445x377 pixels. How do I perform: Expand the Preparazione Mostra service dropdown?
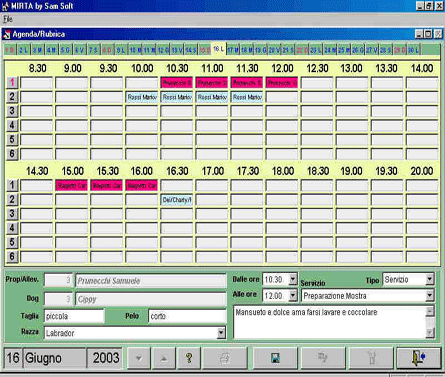(x=430, y=295)
